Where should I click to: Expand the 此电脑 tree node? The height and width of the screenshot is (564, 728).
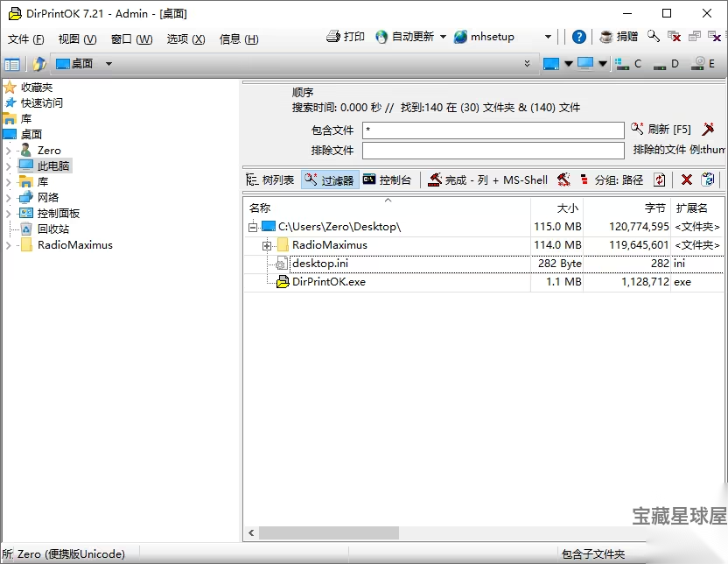(x=9, y=166)
